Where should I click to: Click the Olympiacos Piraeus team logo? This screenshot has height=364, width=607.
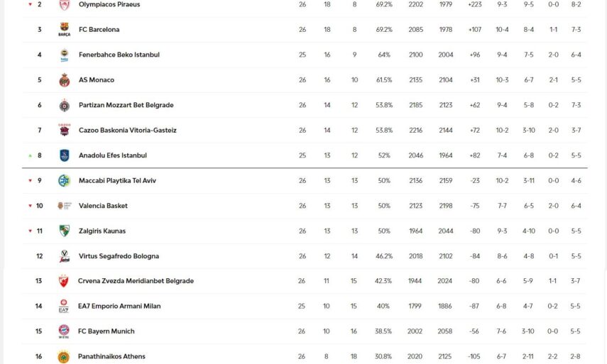(64, 5)
